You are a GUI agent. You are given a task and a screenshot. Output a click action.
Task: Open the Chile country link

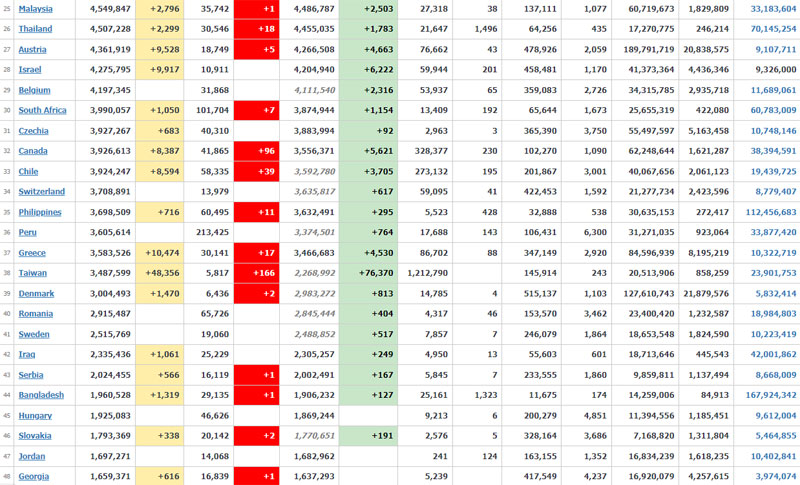coord(28,171)
